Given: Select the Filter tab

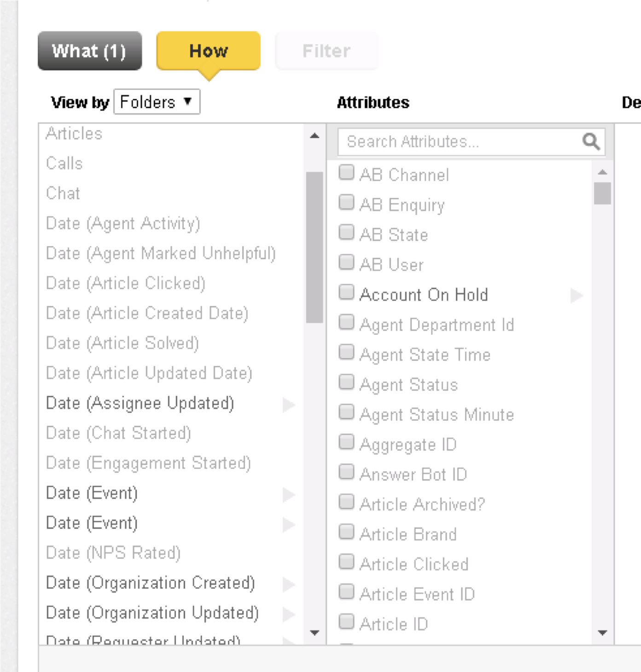Looking at the screenshot, I should coord(326,51).
